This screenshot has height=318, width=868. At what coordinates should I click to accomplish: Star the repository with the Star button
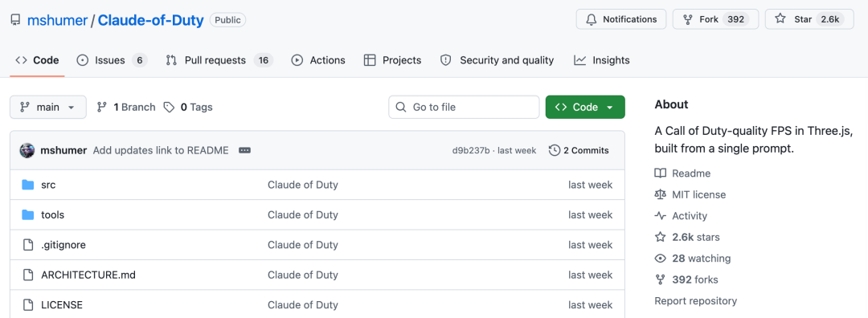click(x=809, y=19)
